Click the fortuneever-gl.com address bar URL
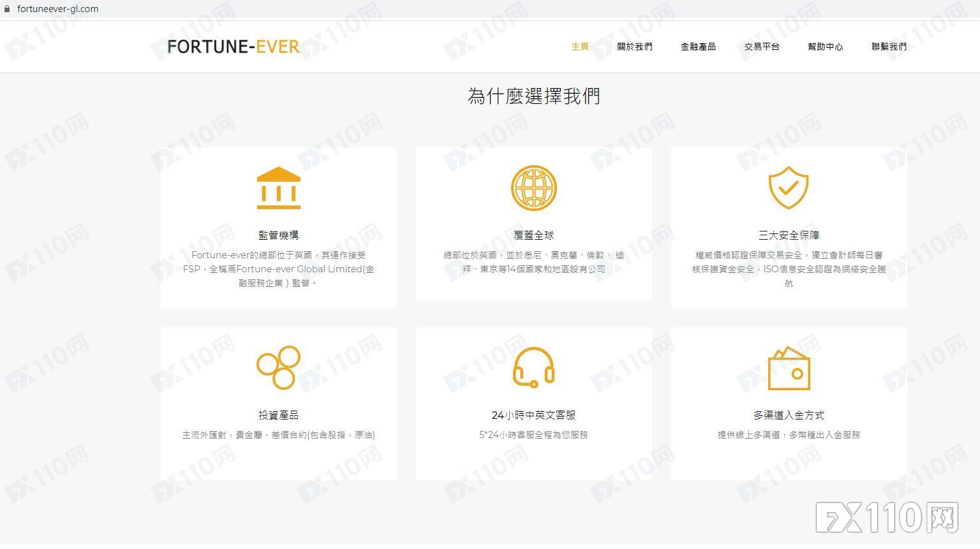This screenshot has width=980, height=549. coord(57,9)
